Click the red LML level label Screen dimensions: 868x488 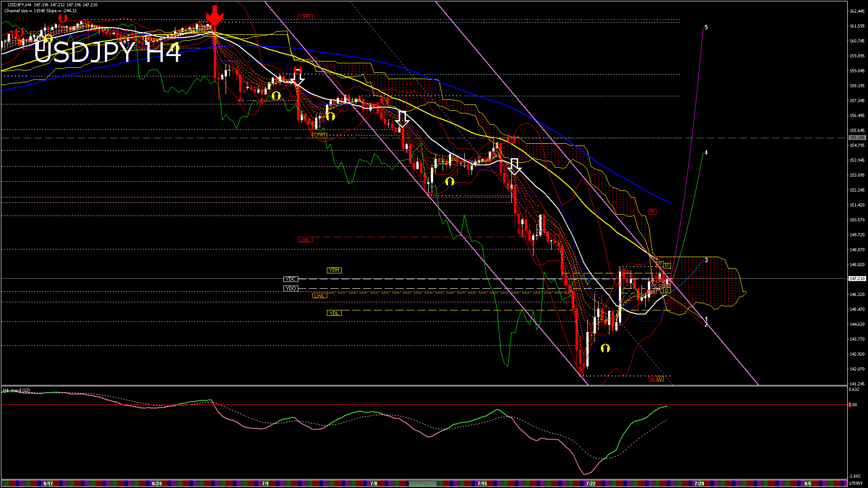point(305,240)
